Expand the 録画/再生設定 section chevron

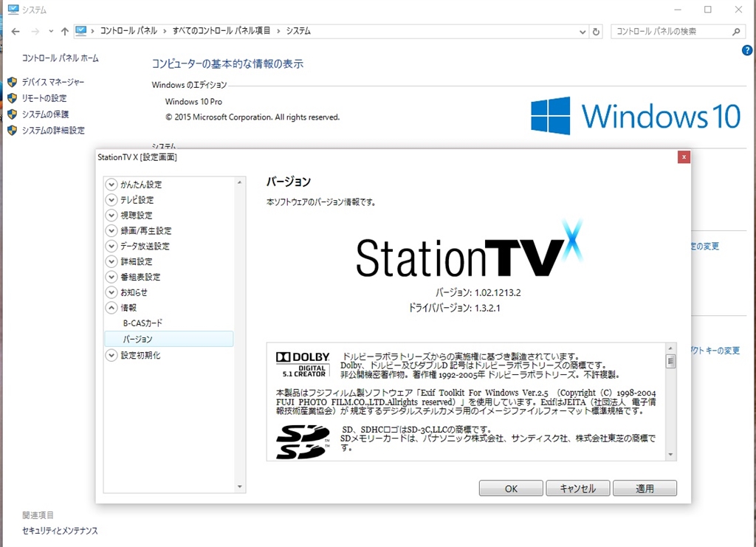click(x=111, y=231)
